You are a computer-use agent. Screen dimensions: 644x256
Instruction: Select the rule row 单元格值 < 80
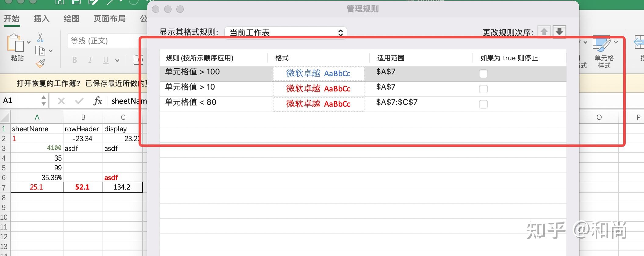click(x=363, y=104)
